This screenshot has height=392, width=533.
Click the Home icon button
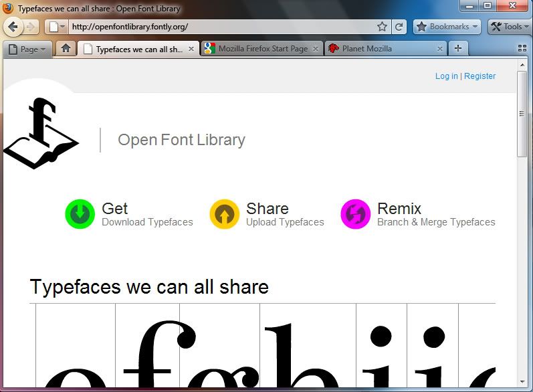(x=66, y=49)
